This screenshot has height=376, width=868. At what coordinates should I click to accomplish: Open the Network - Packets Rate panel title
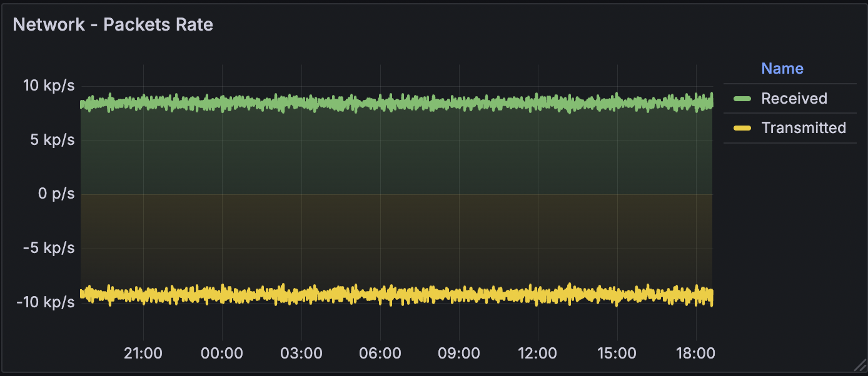pyautogui.click(x=113, y=24)
